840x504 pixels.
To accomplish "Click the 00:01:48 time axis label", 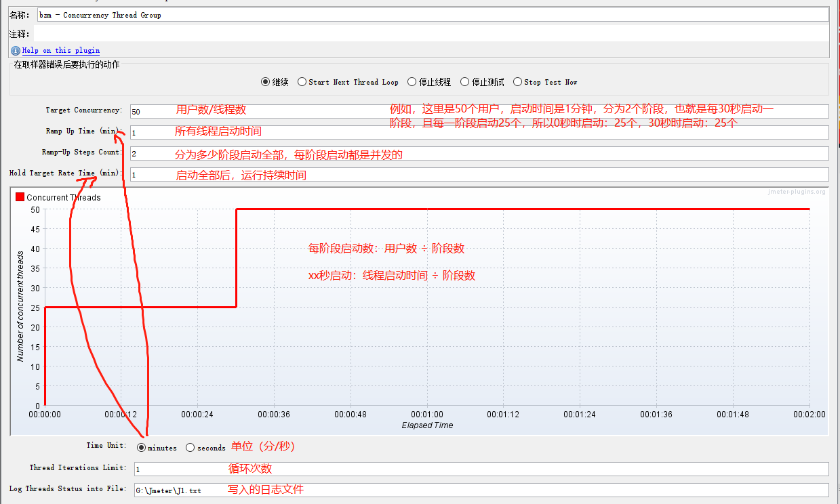I will pos(732,414).
